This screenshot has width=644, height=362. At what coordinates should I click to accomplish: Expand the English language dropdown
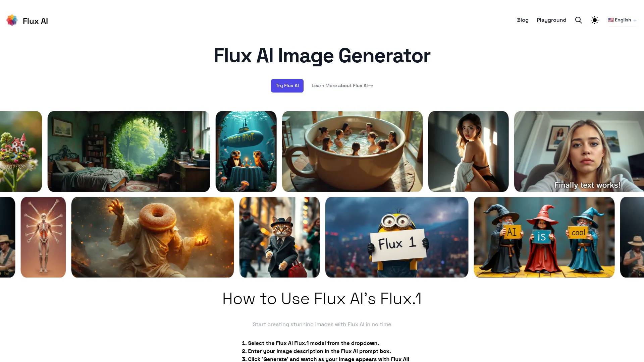(x=622, y=20)
